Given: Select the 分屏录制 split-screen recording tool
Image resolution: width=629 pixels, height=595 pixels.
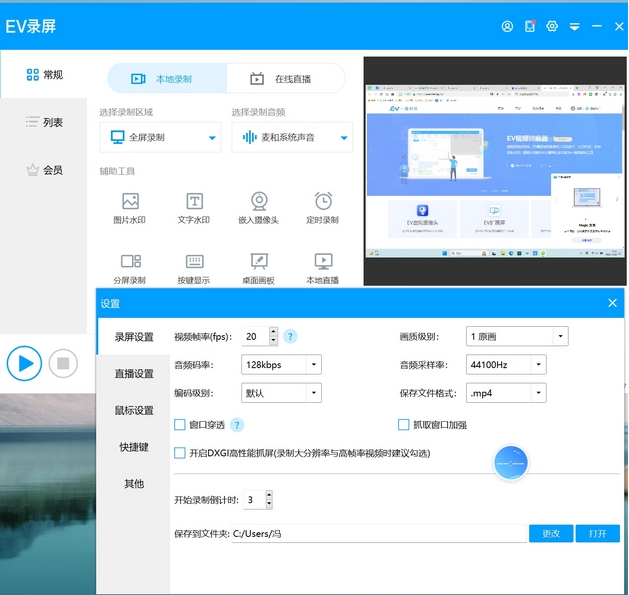Looking at the screenshot, I should 130,268.
